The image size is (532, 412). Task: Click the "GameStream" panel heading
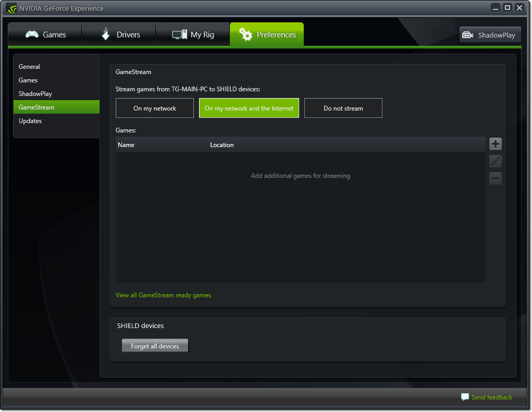(133, 72)
